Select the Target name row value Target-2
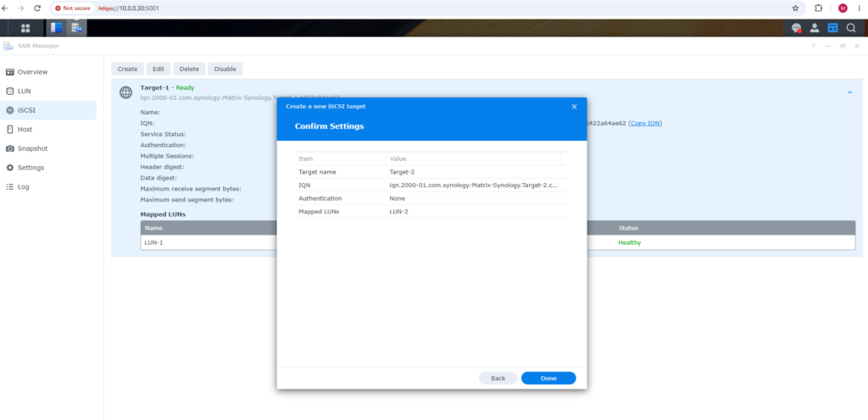This screenshot has width=868, height=420. (403, 172)
